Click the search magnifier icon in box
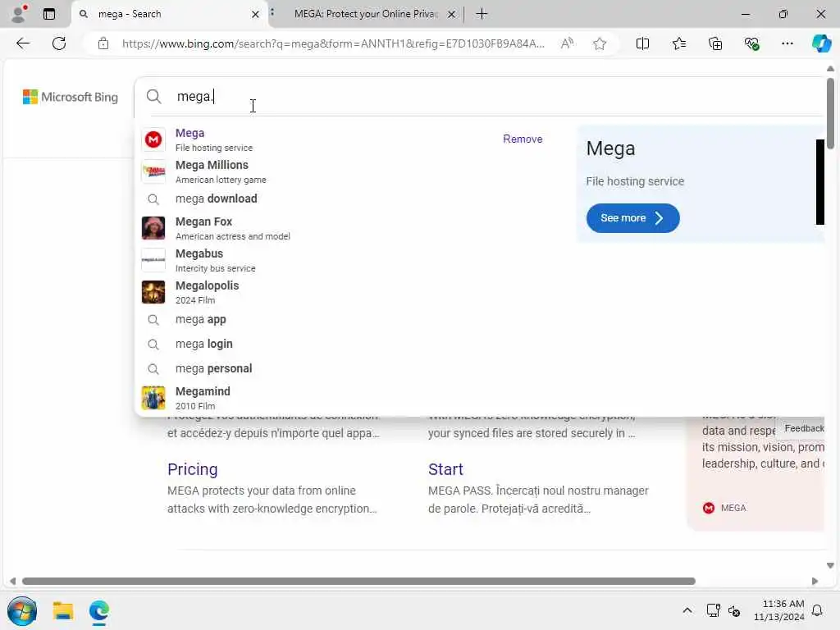Viewport: 840px width, 630px height. click(x=153, y=97)
